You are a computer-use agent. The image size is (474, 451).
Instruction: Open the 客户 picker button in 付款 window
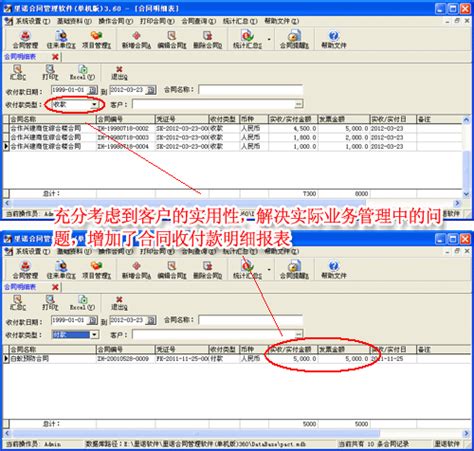coord(299,334)
